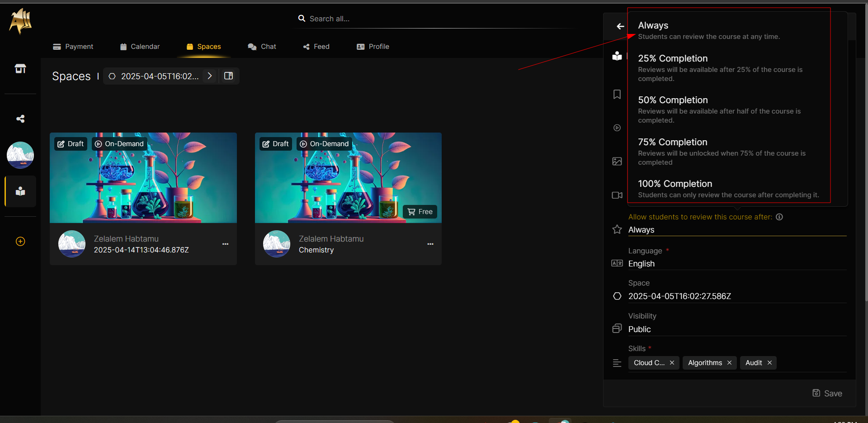Click the bookmark icon in course panel

point(617,95)
